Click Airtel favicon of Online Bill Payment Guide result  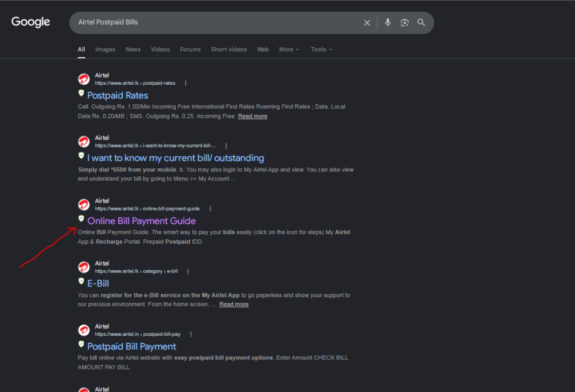[84, 204]
